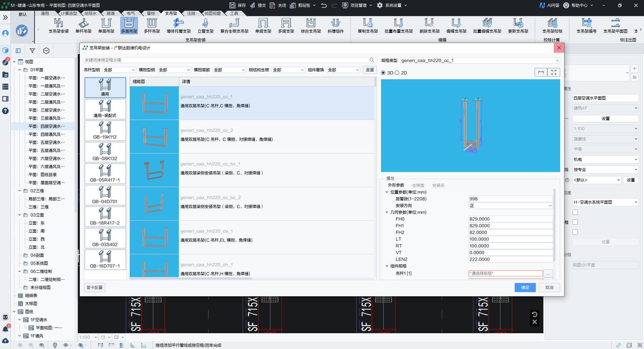Select the 单层支架 tool
Image resolution: width=644 pixels, height=349 pixels.
tap(263, 26)
